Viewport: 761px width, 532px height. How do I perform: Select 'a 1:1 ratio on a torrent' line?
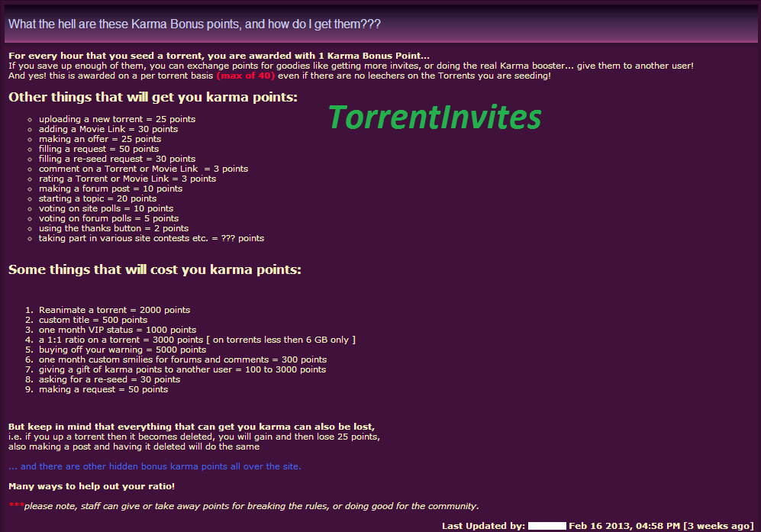tap(197, 340)
